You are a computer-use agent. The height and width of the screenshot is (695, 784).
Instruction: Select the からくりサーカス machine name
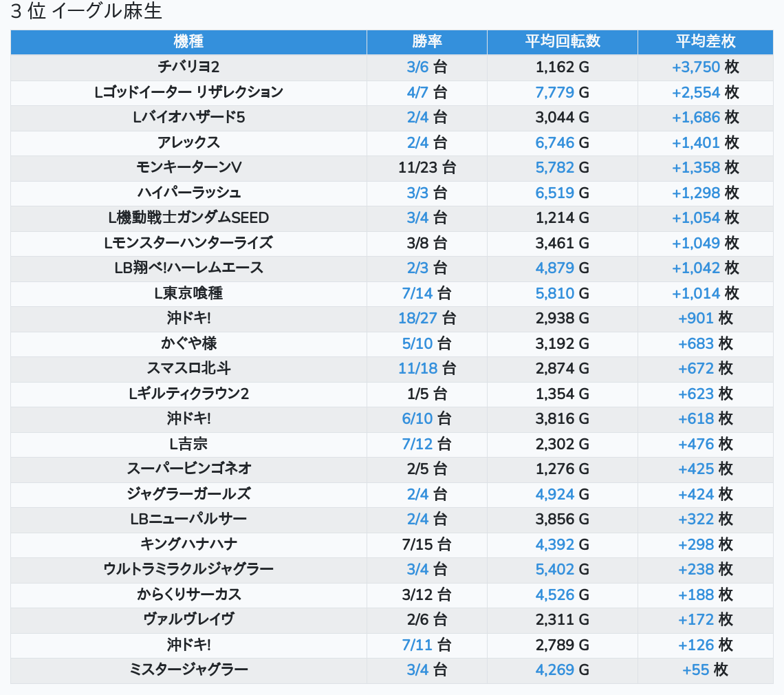pyautogui.click(x=188, y=595)
